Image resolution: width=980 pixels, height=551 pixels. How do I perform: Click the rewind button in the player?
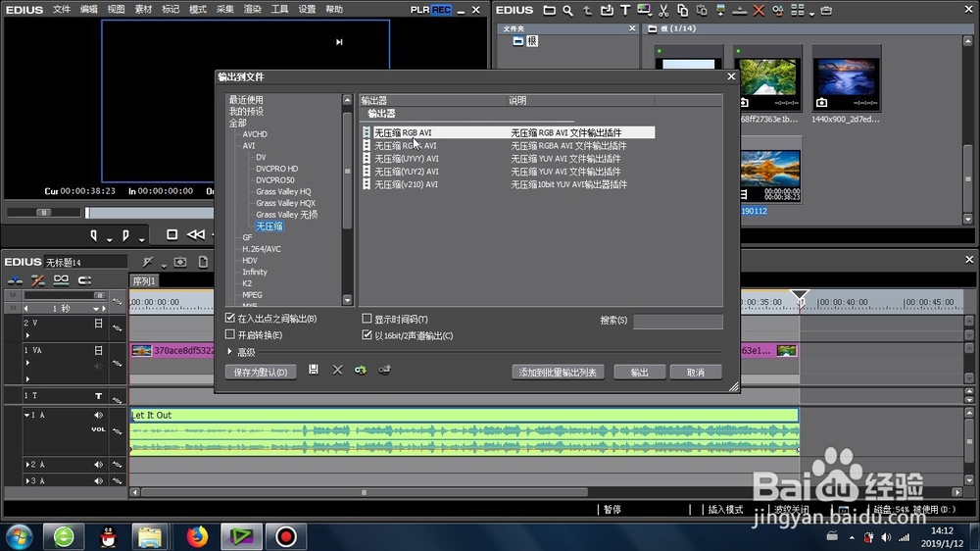pyautogui.click(x=196, y=234)
